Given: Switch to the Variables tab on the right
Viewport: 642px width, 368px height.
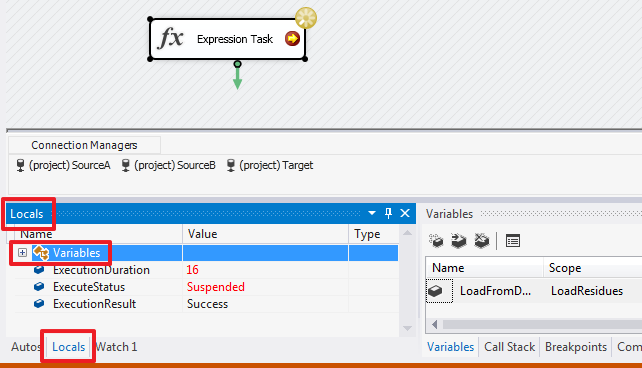Looking at the screenshot, I should pyautogui.click(x=450, y=347).
